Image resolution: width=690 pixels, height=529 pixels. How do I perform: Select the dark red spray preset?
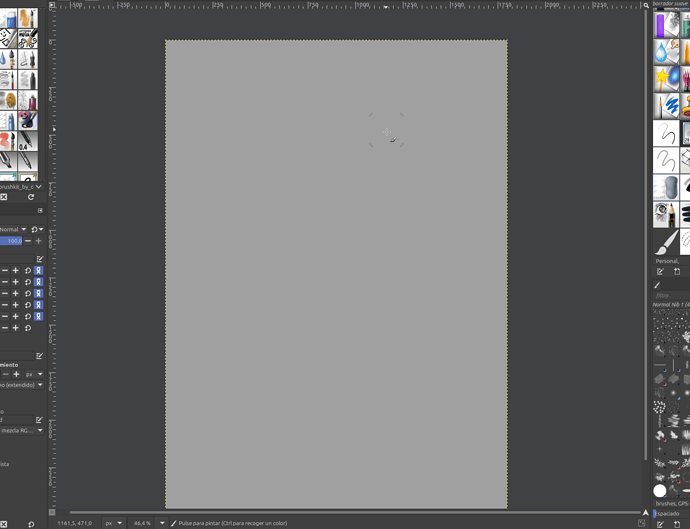(x=28, y=100)
